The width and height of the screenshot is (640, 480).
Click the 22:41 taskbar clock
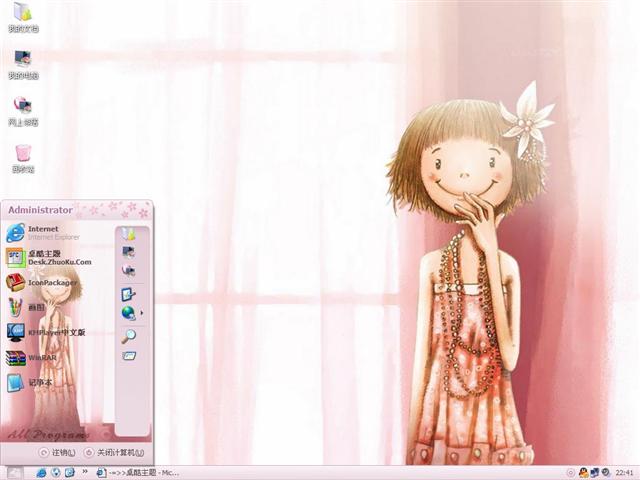point(624,473)
